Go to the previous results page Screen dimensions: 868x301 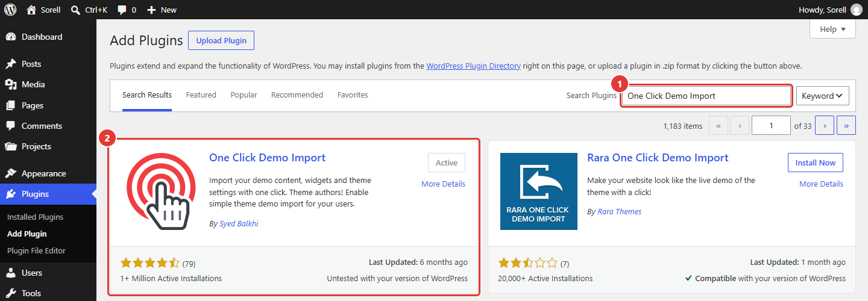[x=740, y=126]
